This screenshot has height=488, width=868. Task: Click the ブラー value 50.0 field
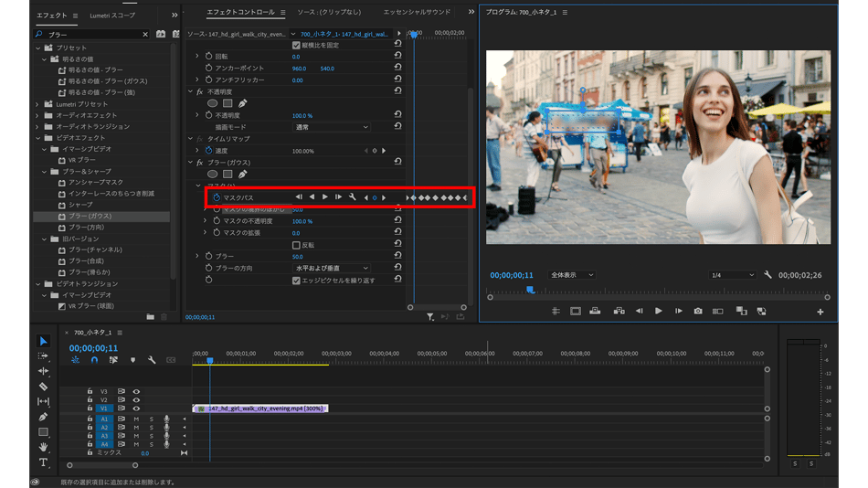(298, 257)
